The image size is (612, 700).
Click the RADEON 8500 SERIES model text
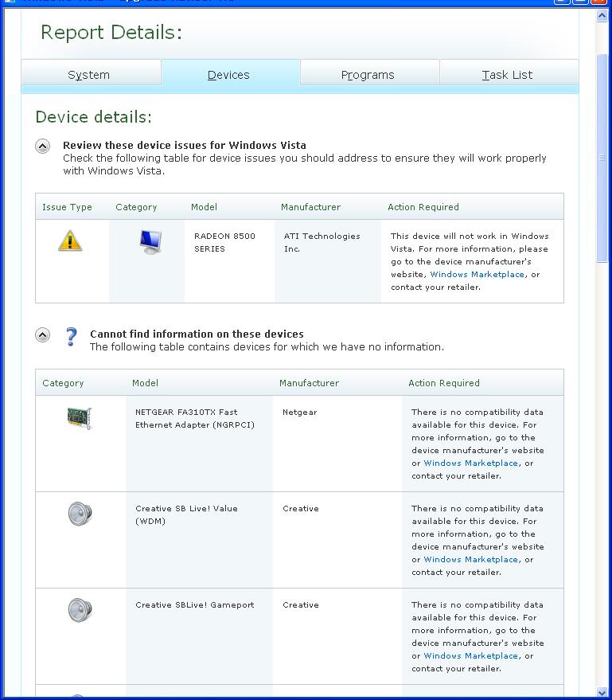pos(224,242)
